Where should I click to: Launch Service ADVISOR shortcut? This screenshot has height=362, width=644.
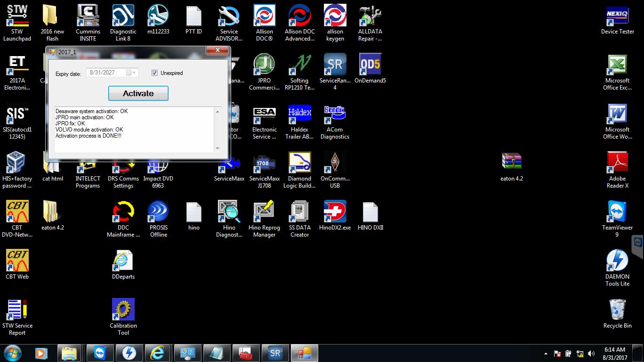tap(229, 23)
